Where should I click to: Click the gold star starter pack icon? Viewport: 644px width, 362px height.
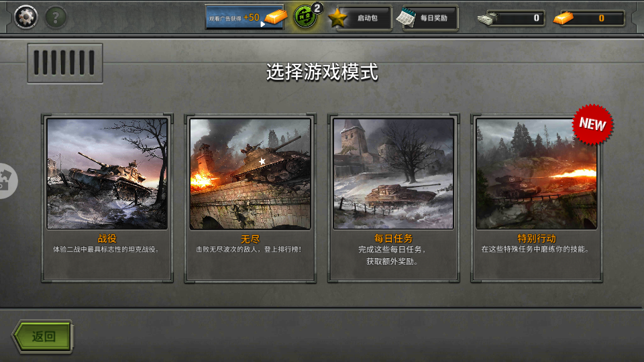[337, 17]
